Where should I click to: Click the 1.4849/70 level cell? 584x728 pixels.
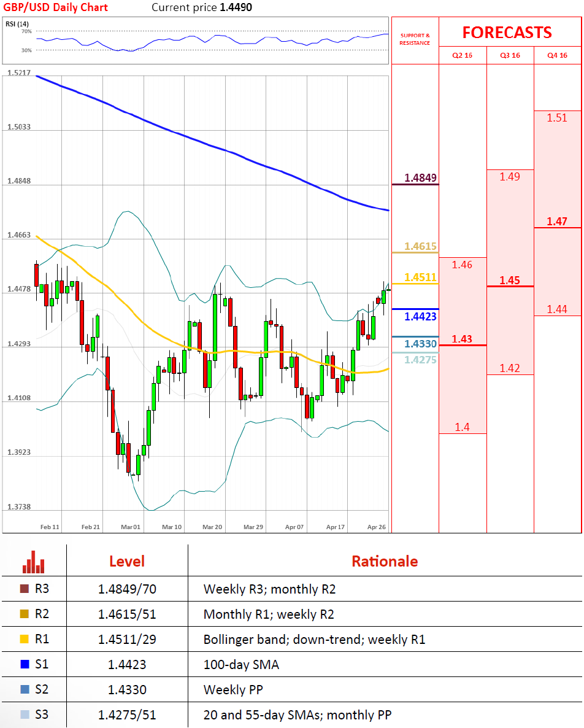127,589
